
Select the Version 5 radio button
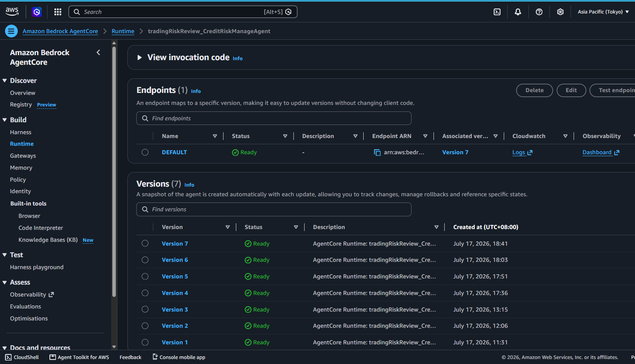tap(145, 276)
